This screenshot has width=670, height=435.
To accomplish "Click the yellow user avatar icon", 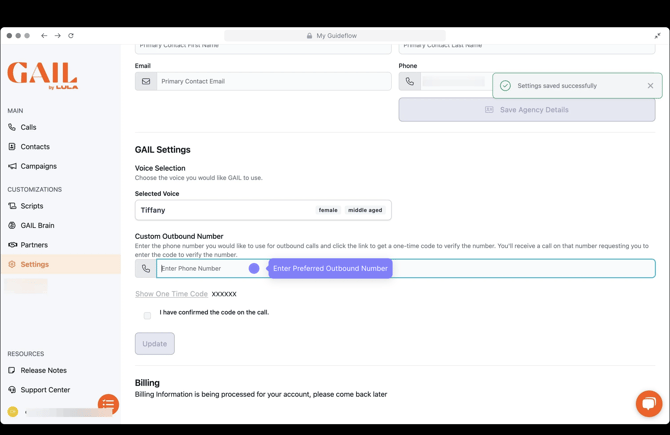I will coord(13,412).
